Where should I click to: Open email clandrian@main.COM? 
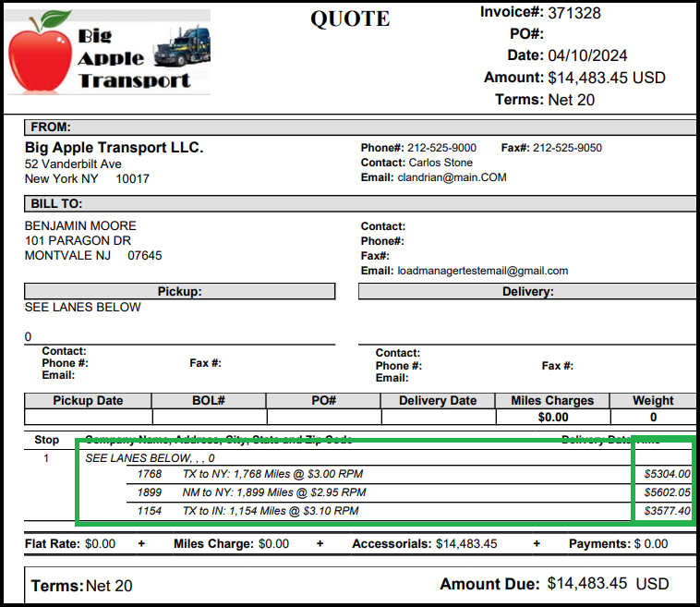[x=452, y=177]
